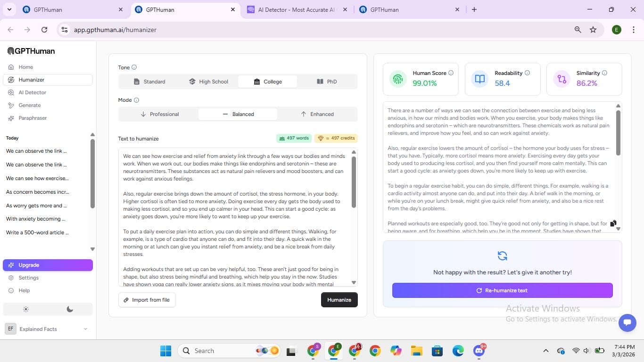
Task: Reload the page
Action: (x=44, y=30)
